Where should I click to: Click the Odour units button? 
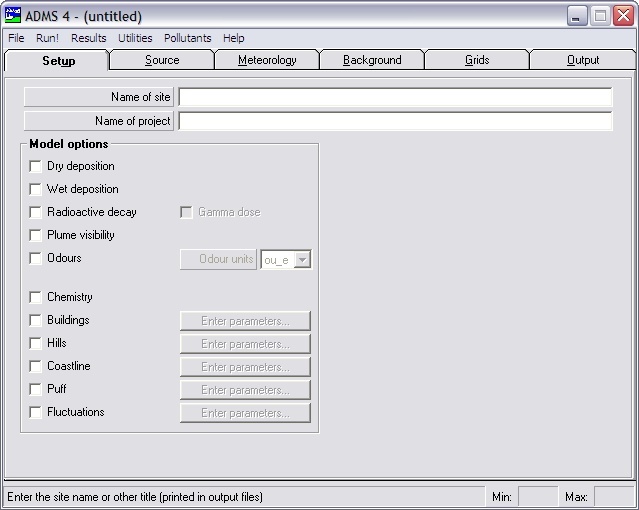coord(218,259)
